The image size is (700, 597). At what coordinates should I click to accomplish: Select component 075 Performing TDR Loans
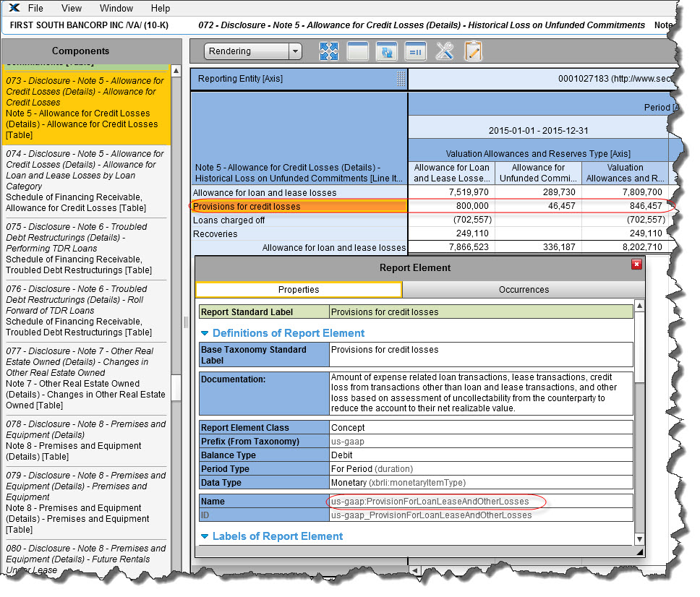pos(86,249)
